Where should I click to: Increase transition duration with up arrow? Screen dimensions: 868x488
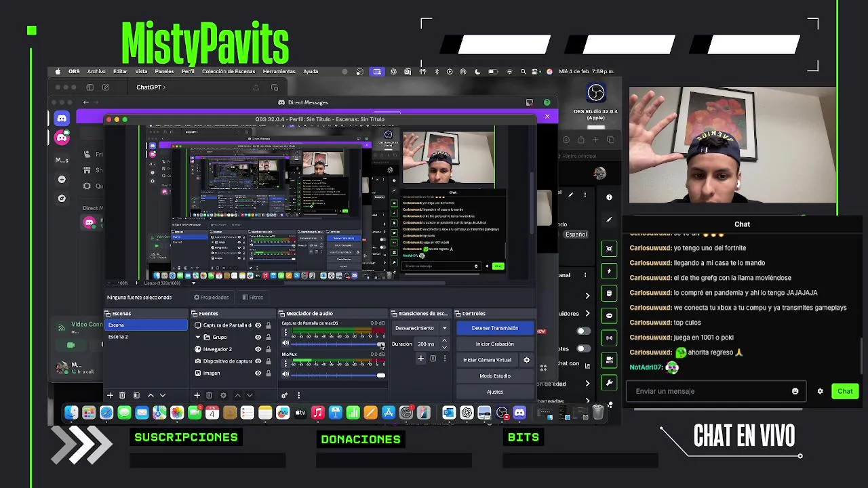click(444, 341)
